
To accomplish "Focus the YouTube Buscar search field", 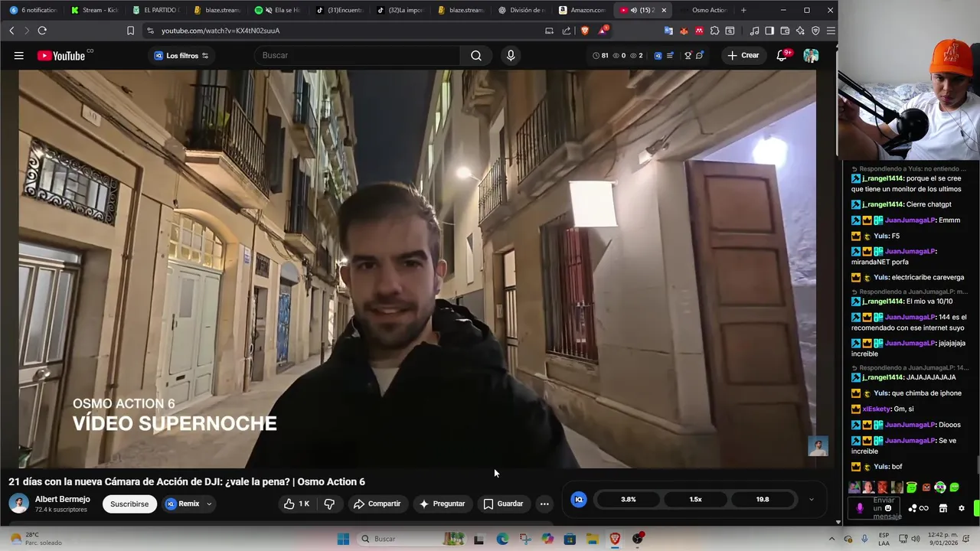I will tap(357, 55).
